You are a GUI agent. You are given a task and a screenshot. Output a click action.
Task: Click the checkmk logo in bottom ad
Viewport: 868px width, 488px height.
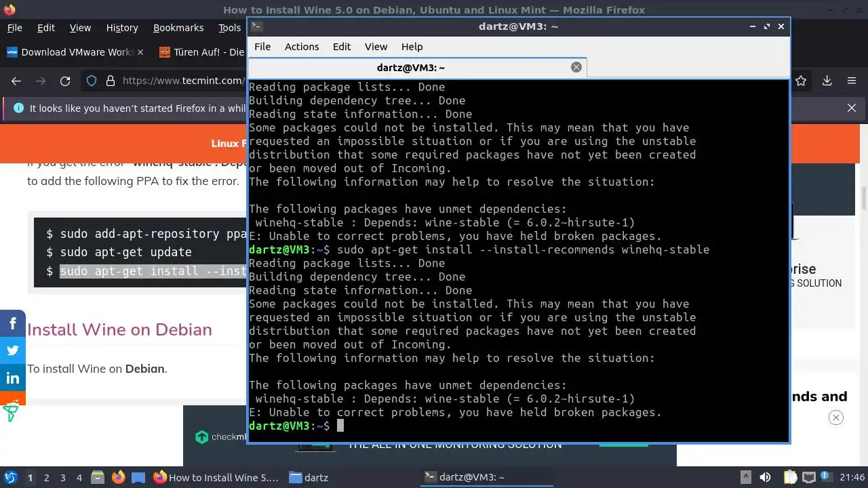coord(221,437)
